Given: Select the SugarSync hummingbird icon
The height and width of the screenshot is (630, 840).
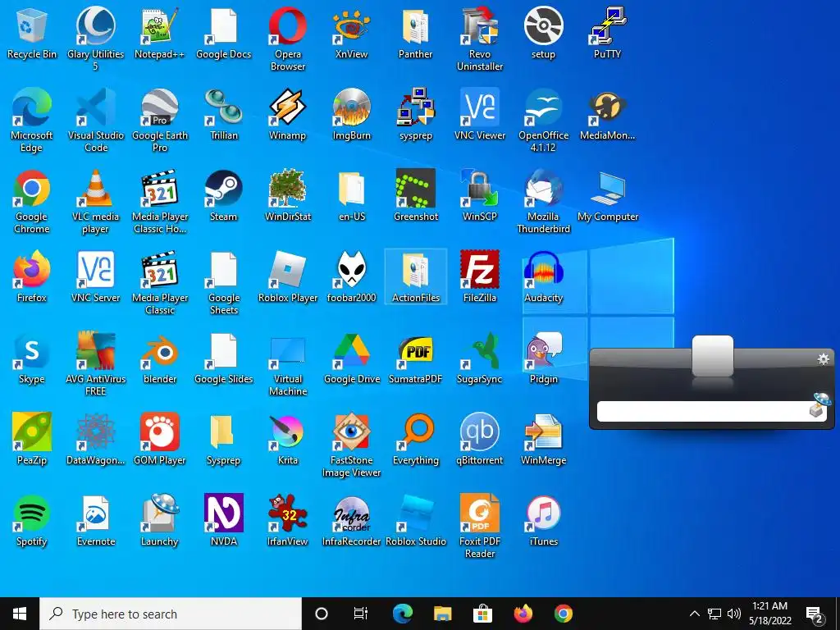Looking at the screenshot, I should 479,358.
